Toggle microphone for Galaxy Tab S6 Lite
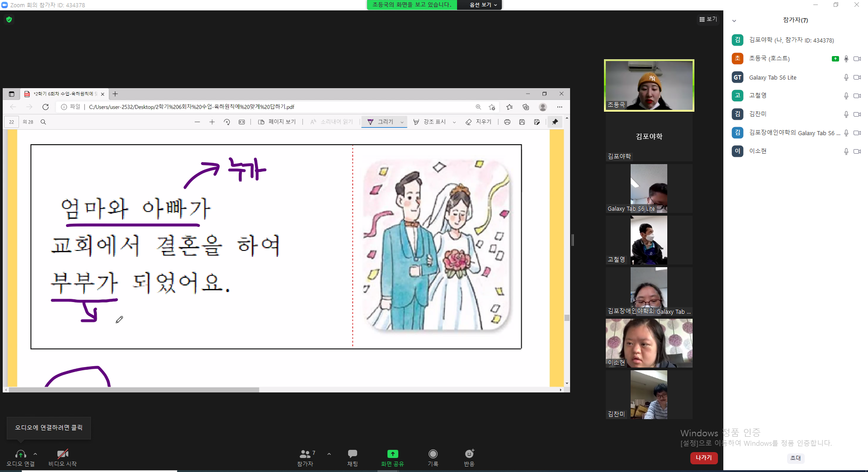This screenshot has width=868, height=472. (846, 77)
